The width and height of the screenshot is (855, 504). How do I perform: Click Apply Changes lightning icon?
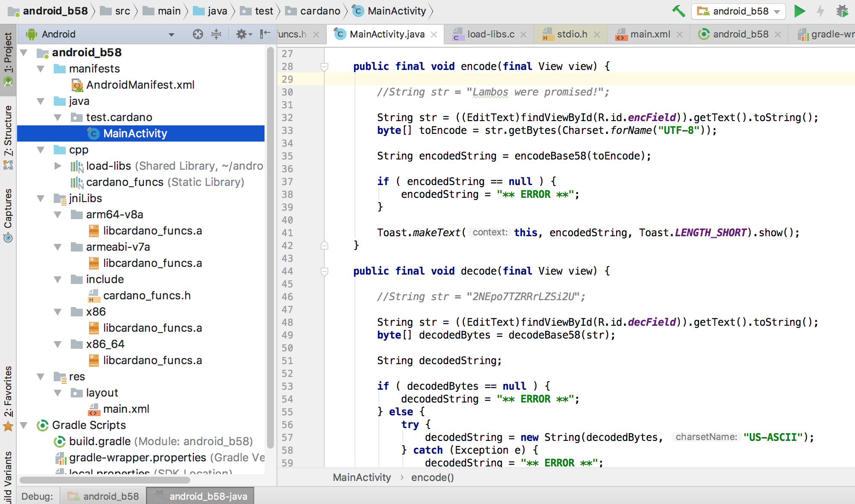point(820,11)
